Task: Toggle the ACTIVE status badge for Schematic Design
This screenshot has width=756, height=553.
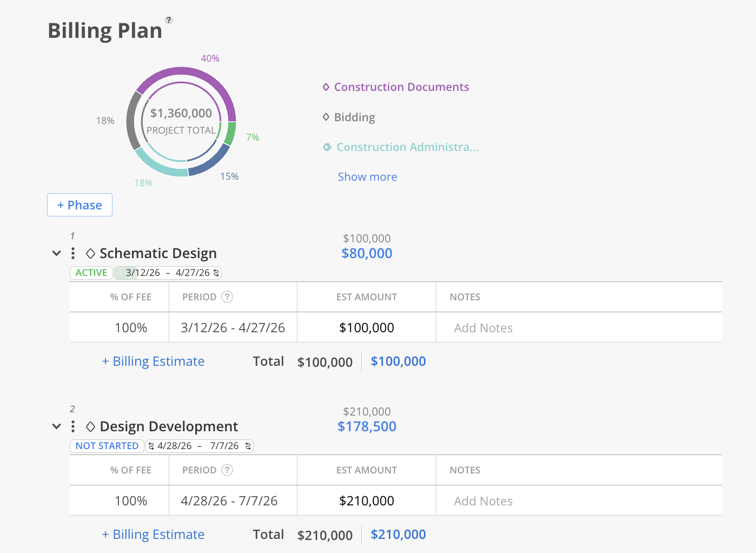Action: [x=91, y=273]
